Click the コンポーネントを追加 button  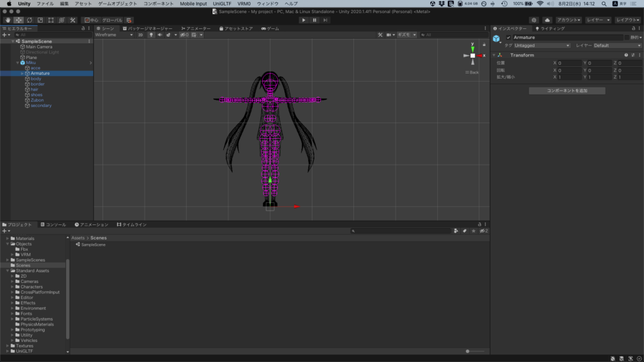pos(567,91)
